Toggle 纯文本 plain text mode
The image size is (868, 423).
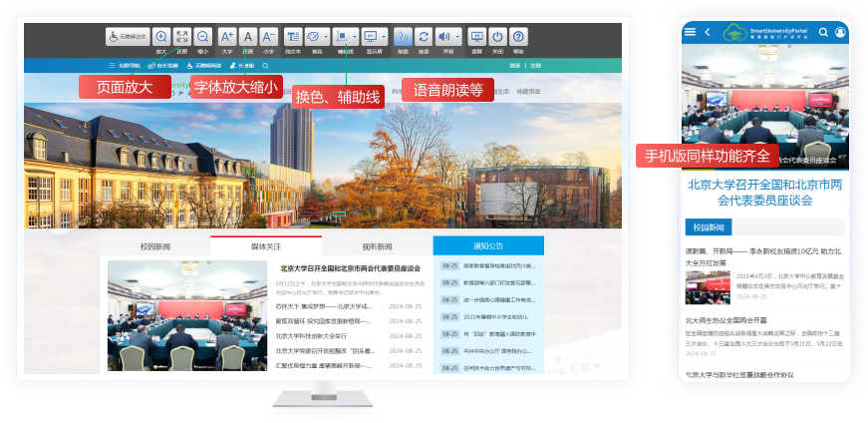[293, 37]
